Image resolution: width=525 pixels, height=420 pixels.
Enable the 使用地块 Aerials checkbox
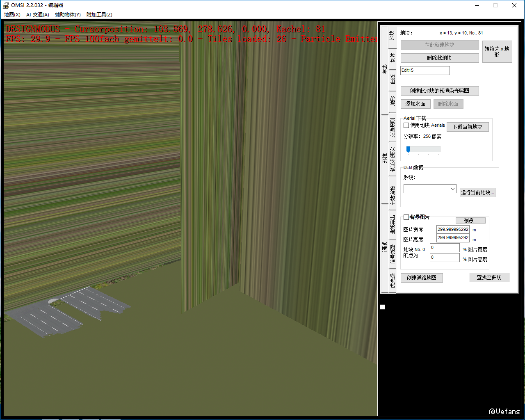pos(406,126)
